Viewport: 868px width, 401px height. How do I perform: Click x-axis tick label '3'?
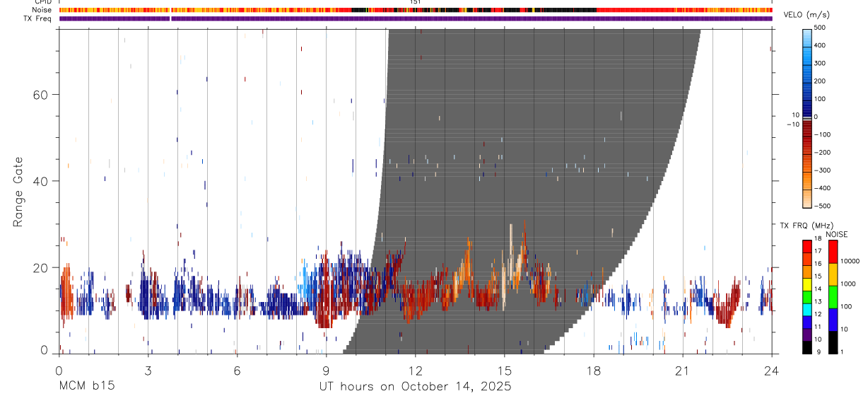[148, 371]
